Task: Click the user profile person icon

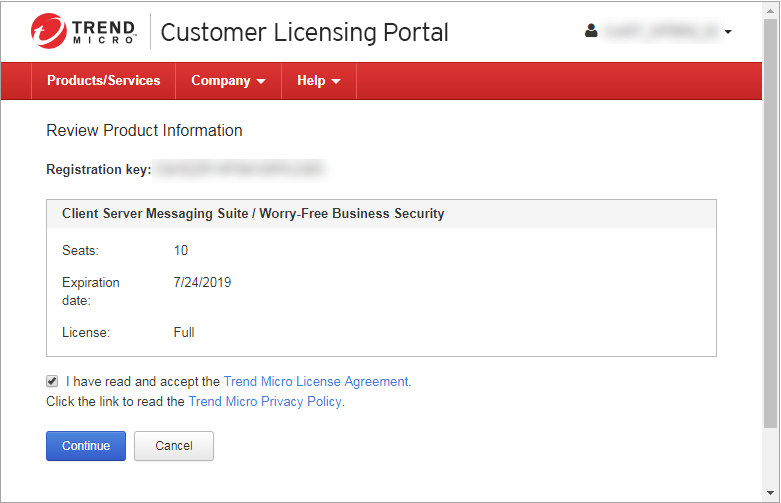Action: (x=591, y=31)
